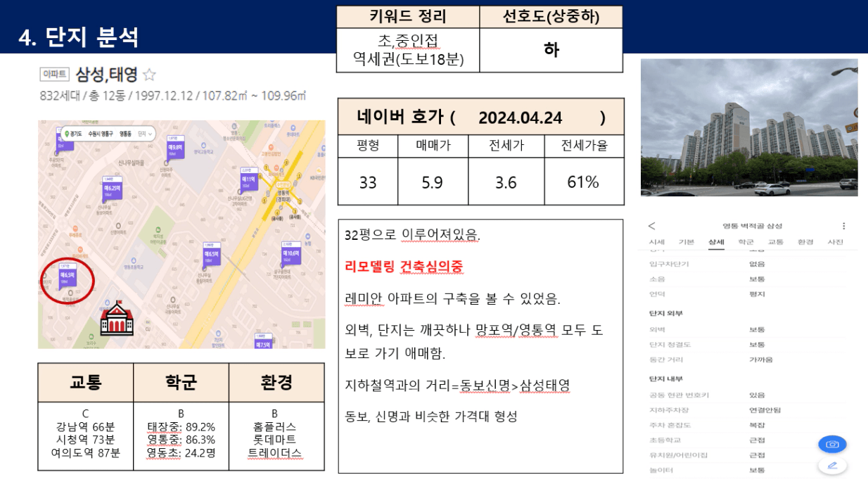The image size is (868, 489).
Task: Click the favorite star next to 삼성,태영
Action: click(x=149, y=75)
